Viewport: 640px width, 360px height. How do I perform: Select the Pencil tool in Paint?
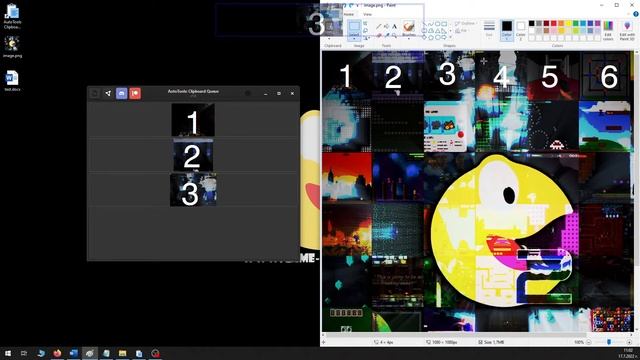pyautogui.click(x=379, y=27)
